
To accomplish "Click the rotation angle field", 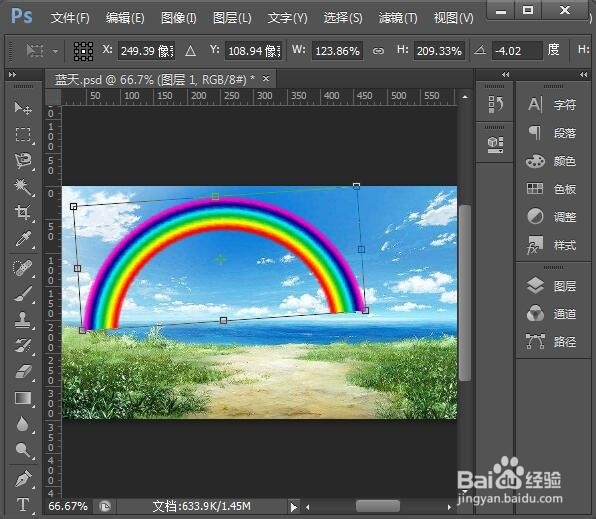I will [x=517, y=51].
